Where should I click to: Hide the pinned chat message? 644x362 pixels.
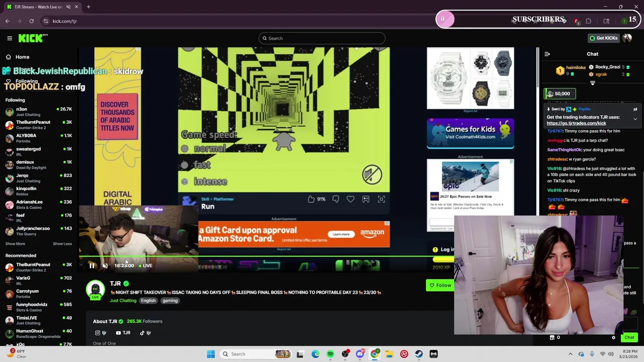pyautogui.click(x=635, y=109)
